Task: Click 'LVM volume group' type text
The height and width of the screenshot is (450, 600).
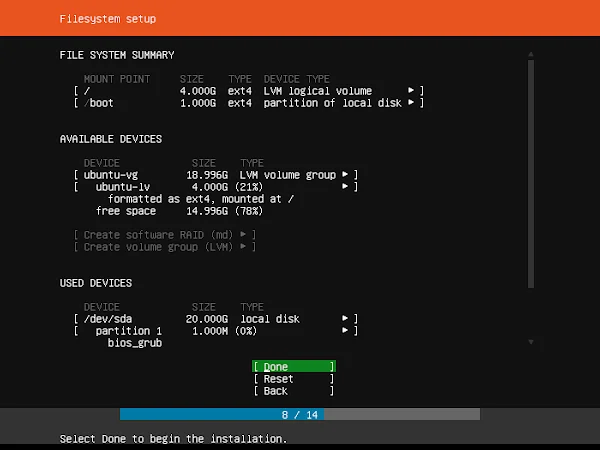Action: (287, 175)
